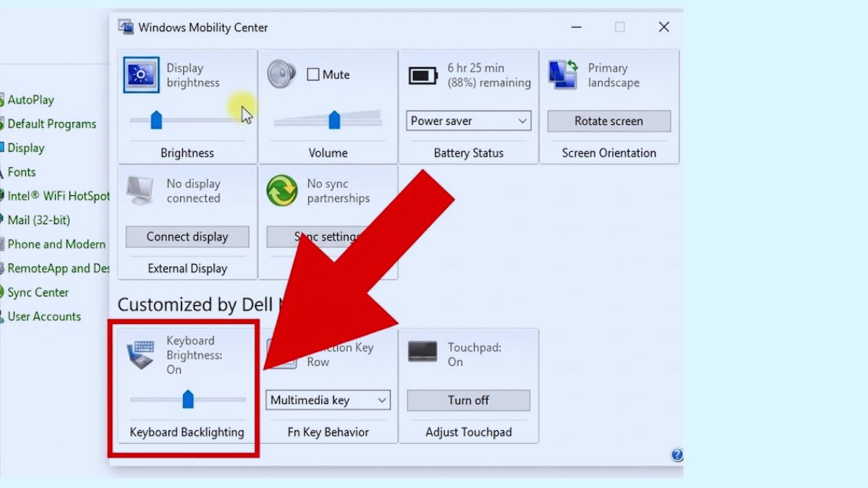Open the Power saver power plan dropdown

(x=469, y=121)
